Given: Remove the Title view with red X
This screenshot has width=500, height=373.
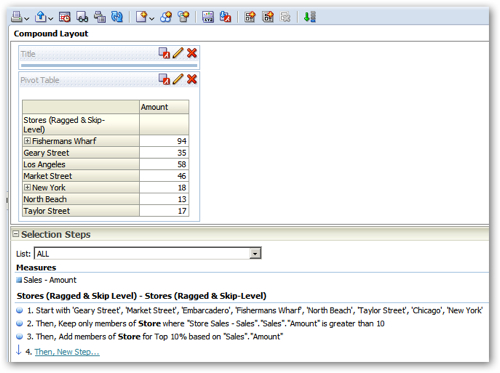Looking at the screenshot, I should (192, 53).
